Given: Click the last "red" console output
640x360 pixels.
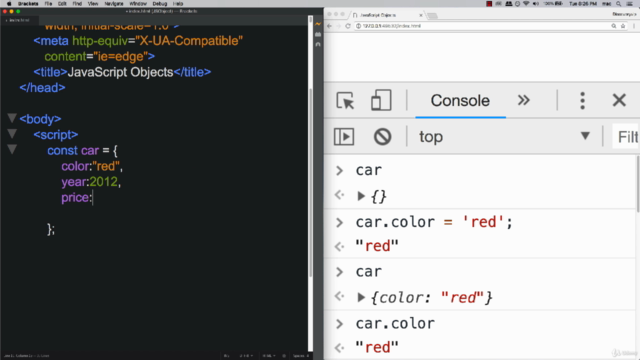Looking at the screenshot, I should (x=376, y=348).
